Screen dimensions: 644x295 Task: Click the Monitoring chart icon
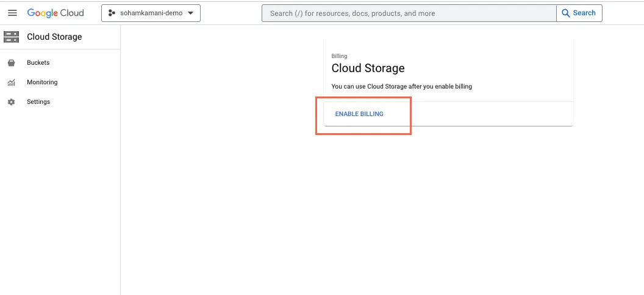(x=11, y=82)
